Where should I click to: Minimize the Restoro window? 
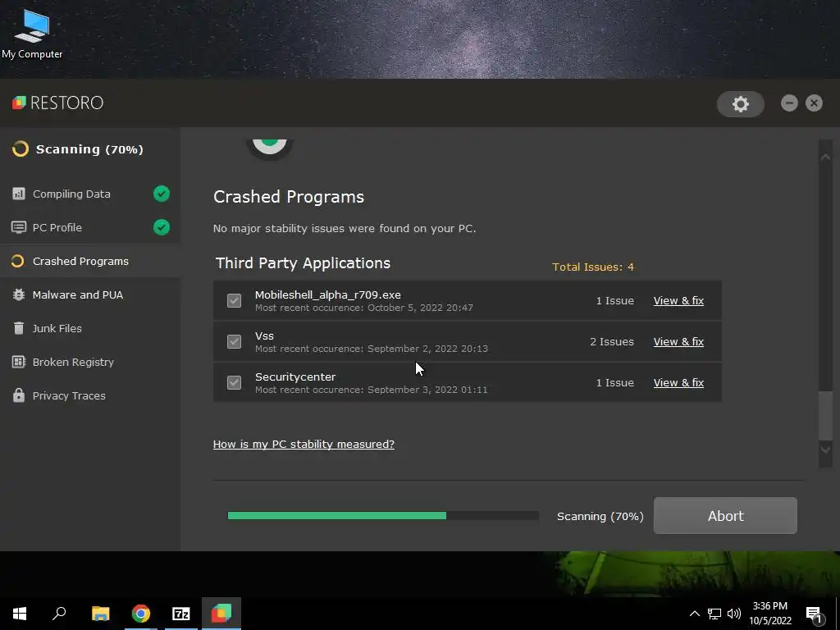click(789, 103)
